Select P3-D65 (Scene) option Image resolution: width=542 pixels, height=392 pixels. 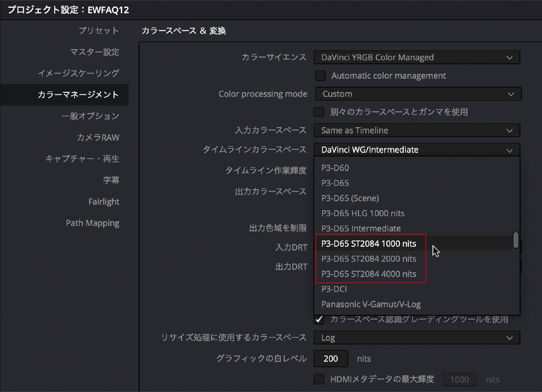click(x=413, y=198)
